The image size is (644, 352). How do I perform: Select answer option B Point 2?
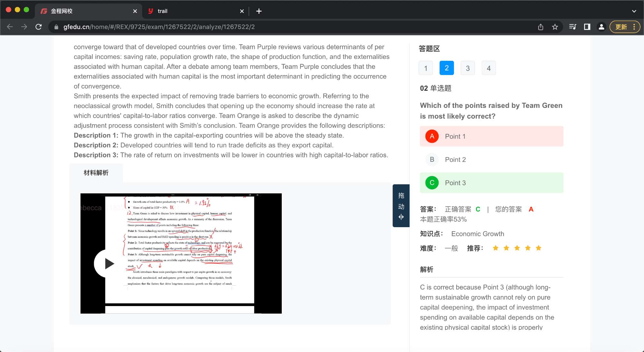click(x=491, y=160)
